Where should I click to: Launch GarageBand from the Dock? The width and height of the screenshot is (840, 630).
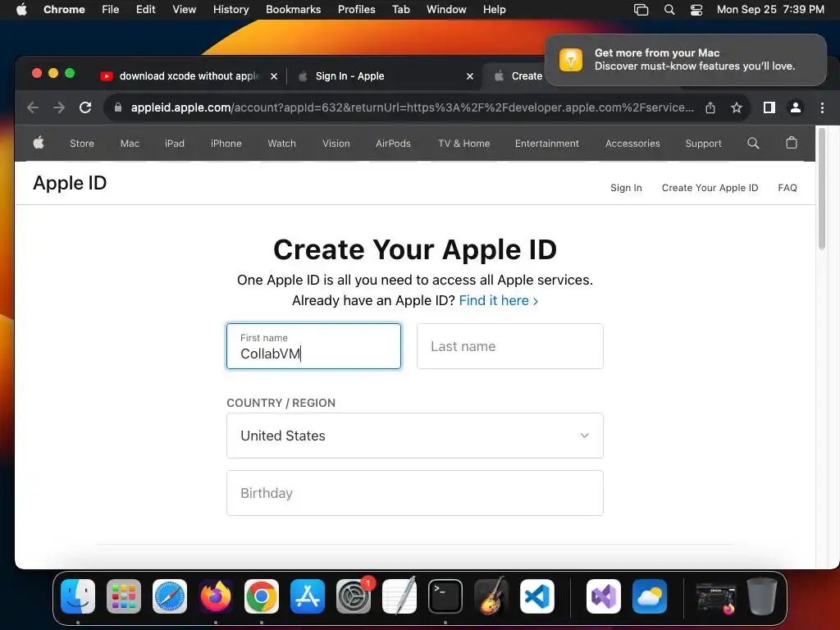(491, 596)
